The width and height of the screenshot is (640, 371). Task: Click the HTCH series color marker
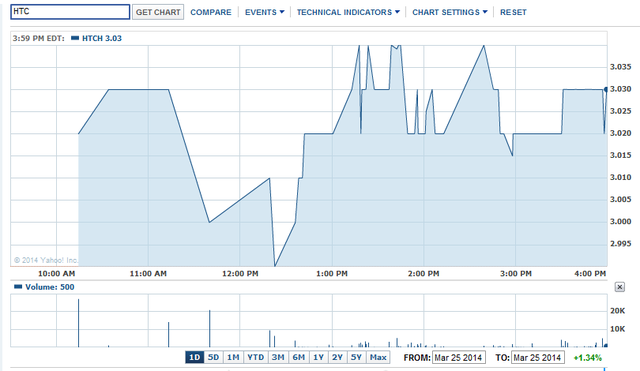[75, 38]
